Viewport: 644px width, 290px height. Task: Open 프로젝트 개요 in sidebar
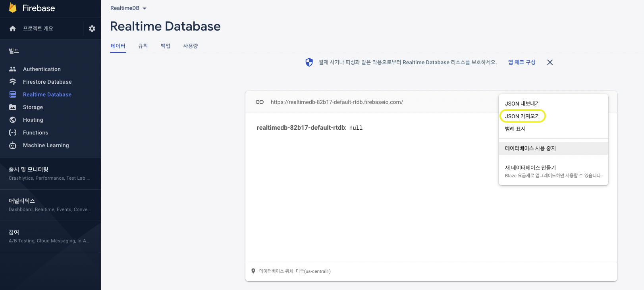[x=38, y=29]
